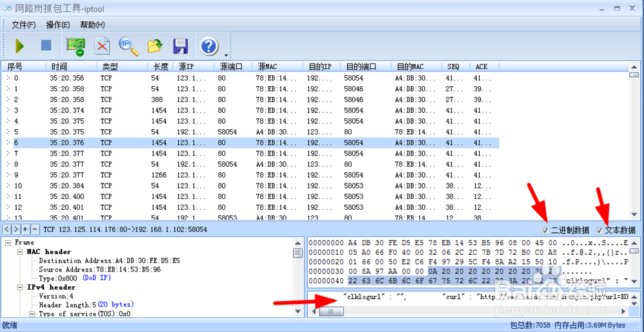Screen dimensions: 644x332
Task: Click packet list scroll down arrow
Action: (634, 215)
